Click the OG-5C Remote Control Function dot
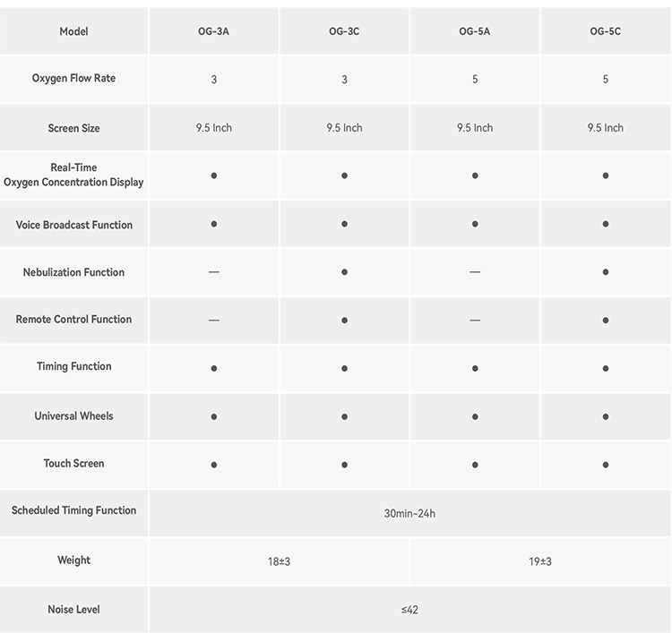Screen dimensions: 672x633 point(606,320)
